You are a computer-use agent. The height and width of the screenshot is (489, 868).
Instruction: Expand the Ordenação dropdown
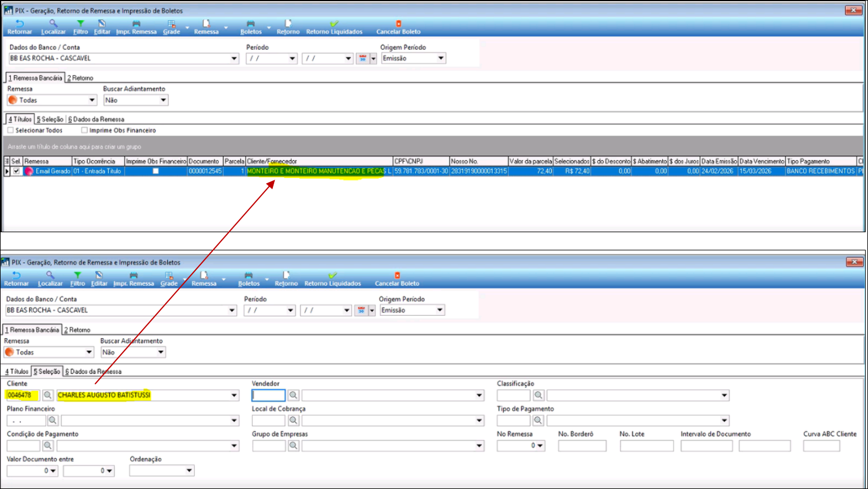[x=189, y=471]
